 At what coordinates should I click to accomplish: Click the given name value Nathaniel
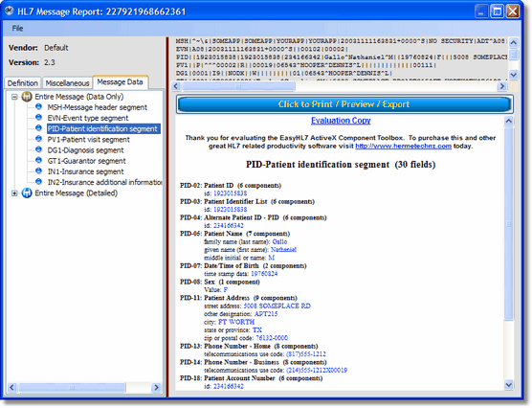[283, 250]
